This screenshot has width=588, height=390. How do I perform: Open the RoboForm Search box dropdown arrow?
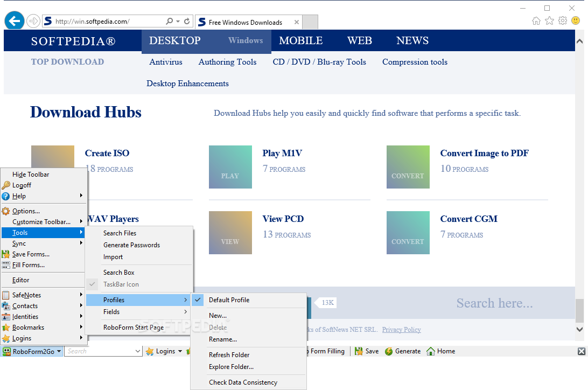click(x=138, y=351)
